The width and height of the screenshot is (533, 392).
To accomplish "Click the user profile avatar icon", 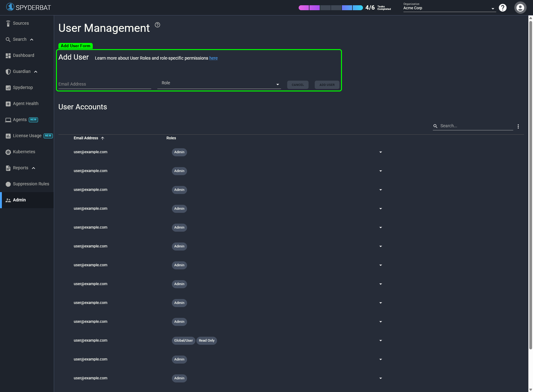I will point(520,7).
